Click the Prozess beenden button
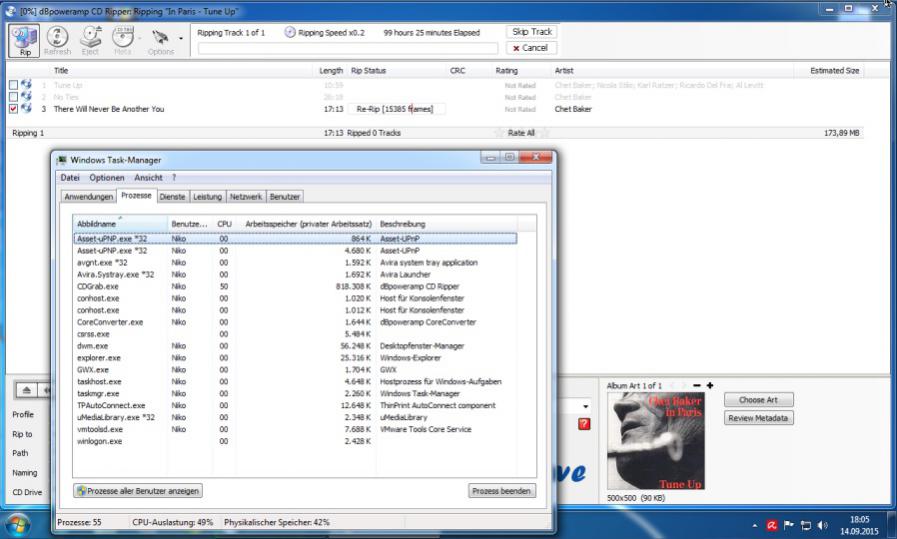The height and width of the screenshot is (539, 897). tap(502, 491)
